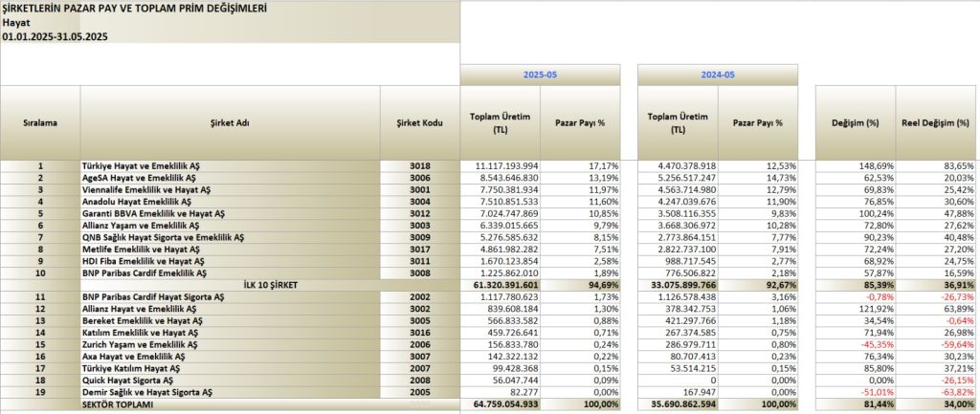Select Viennalife Emeklilik ve Hayat AŞ cell
980x414 pixels.
[230, 190]
